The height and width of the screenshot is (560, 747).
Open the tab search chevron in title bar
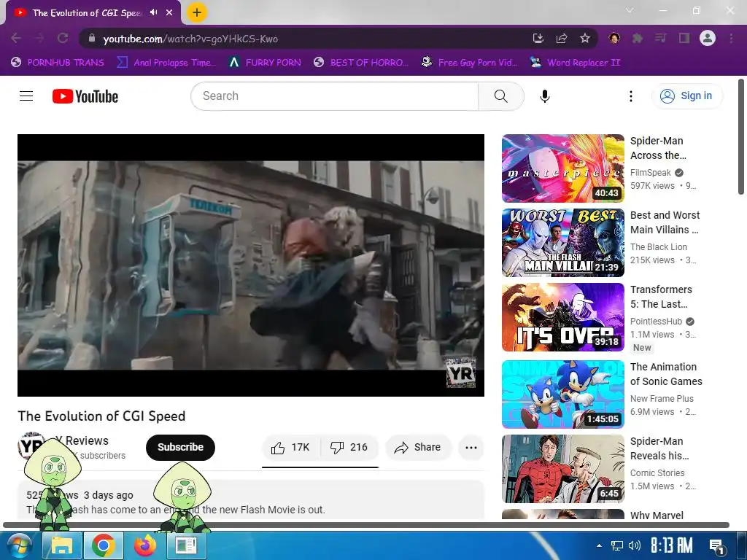pyautogui.click(x=630, y=10)
